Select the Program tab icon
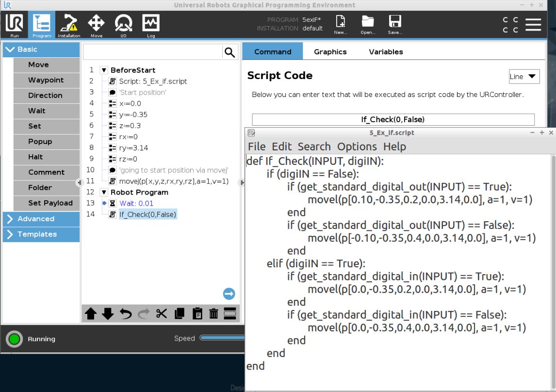This screenshot has width=556, height=392. point(42,25)
